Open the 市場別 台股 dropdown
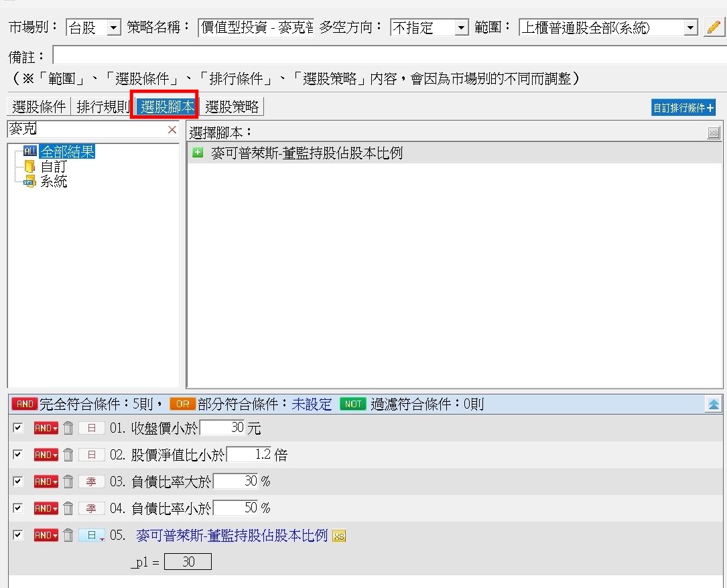The image size is (727, 588). click(113, 28)
